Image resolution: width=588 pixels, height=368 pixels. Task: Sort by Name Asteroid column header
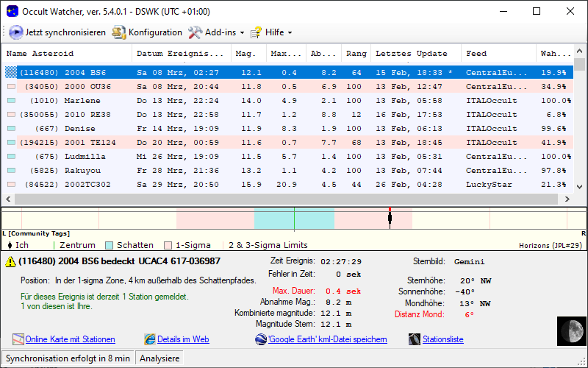point(67,53)
